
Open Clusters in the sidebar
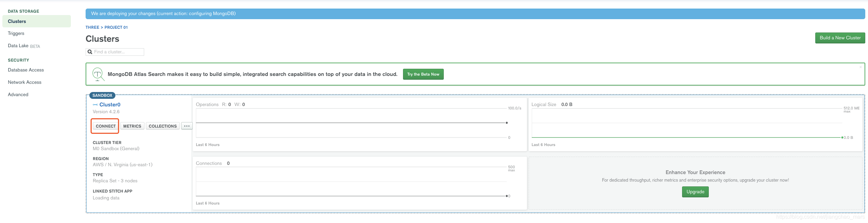pyautogui.click(x=37, y=21)
